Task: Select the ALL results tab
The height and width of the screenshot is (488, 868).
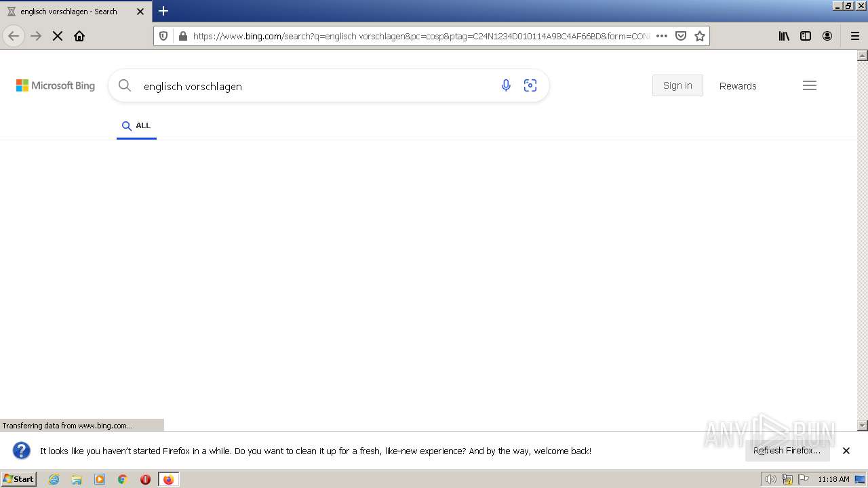Action: (x=136, y=126)
